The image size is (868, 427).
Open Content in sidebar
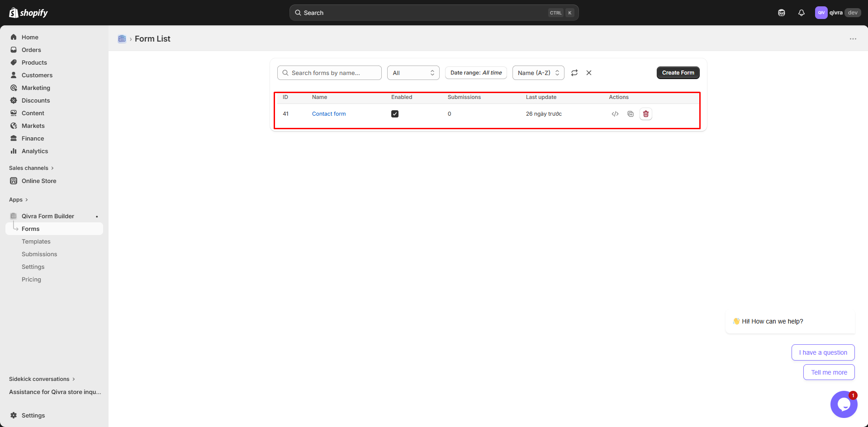pos(54,113)
